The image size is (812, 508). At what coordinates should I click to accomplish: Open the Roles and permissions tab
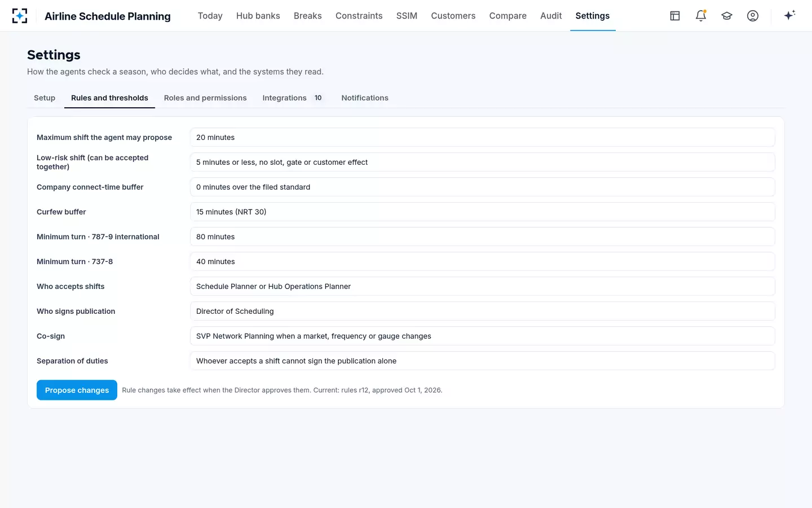click(x=205, y=98)
